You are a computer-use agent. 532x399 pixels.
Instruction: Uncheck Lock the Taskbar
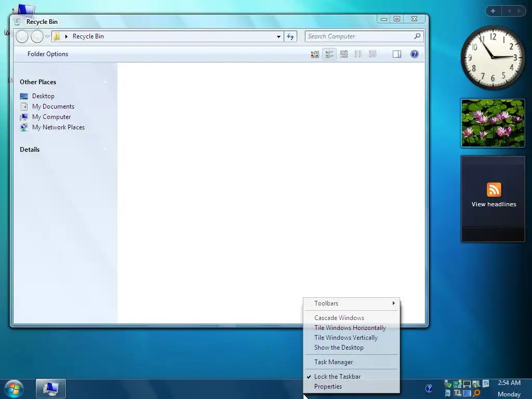(x=352, y=377)
